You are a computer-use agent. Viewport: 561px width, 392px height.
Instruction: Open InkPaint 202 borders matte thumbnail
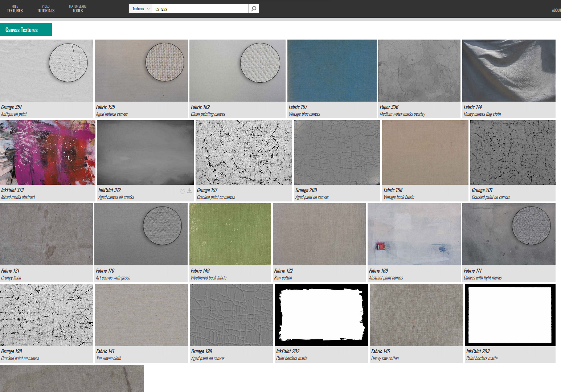tap(321, 315)
